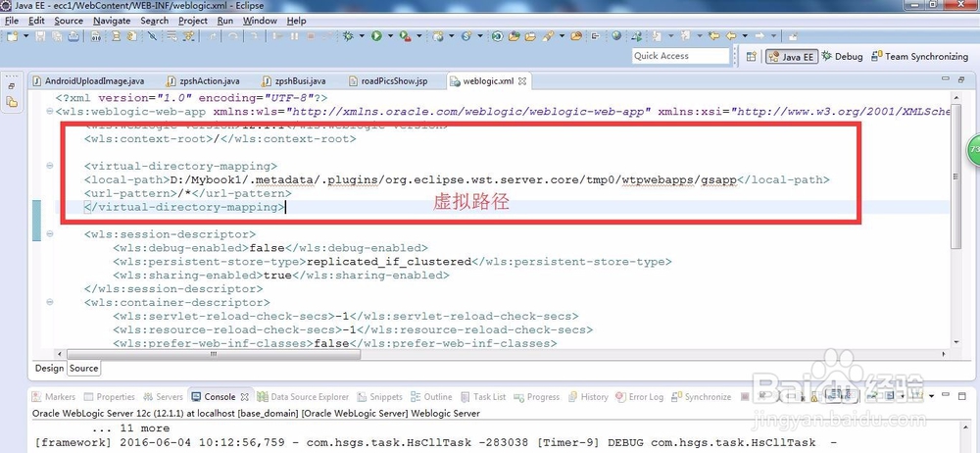Open the Source menu
The height and width of the screenshot is (453, 980).
click(x=69, y=21)
